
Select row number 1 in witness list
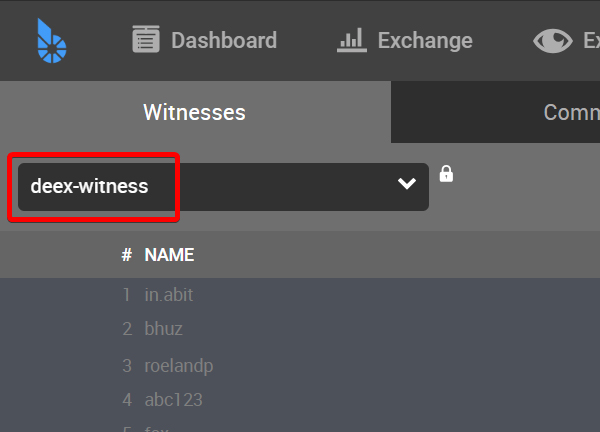tap(127, 294)
